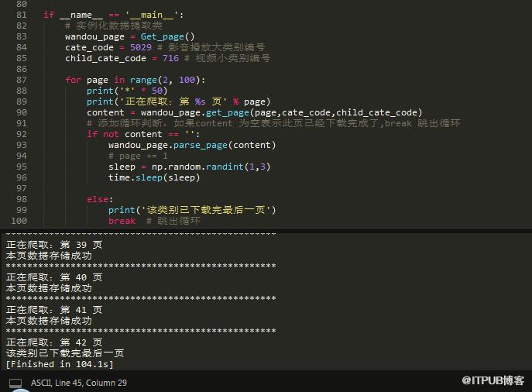Click the parse_page method call
This screenshot has width=532, height=392.
click(201, 146)
